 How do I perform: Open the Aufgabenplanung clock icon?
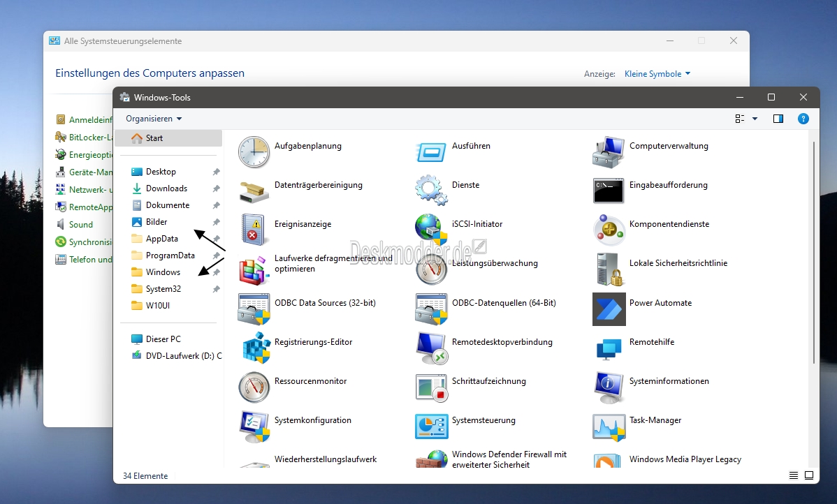coord(254,152)
